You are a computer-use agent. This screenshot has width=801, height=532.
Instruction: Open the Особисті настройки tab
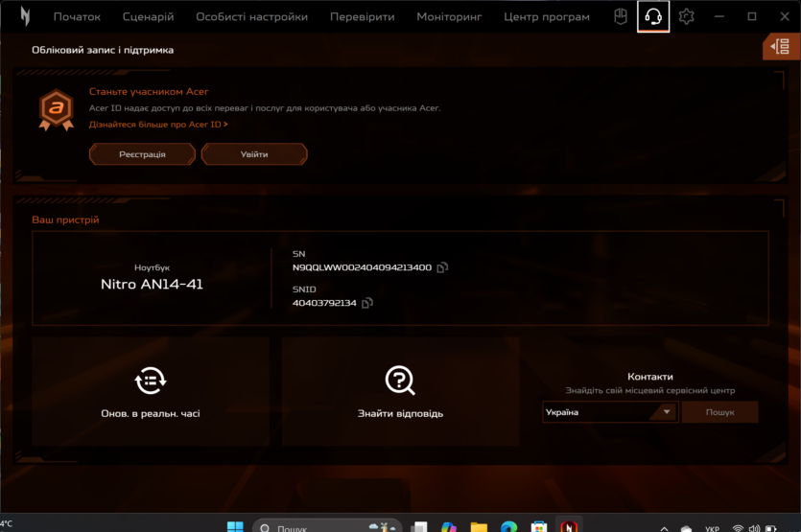point(252,17)
